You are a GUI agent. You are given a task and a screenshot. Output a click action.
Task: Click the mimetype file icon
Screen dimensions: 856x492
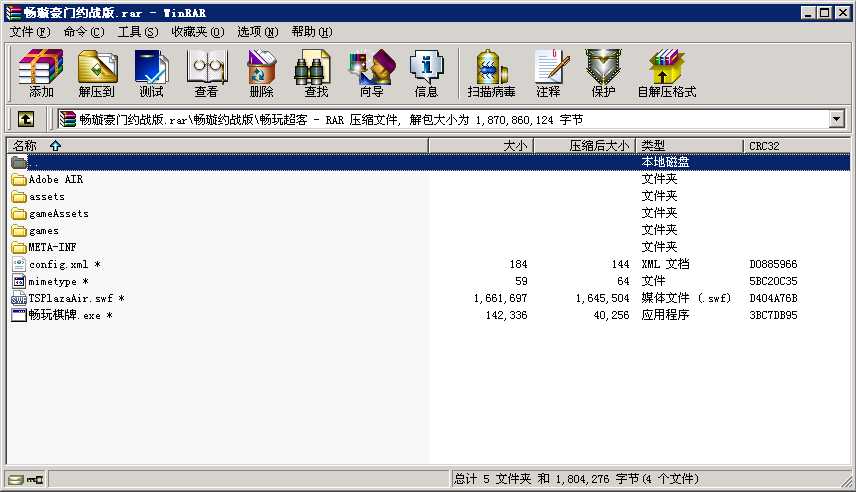[19, 281]
